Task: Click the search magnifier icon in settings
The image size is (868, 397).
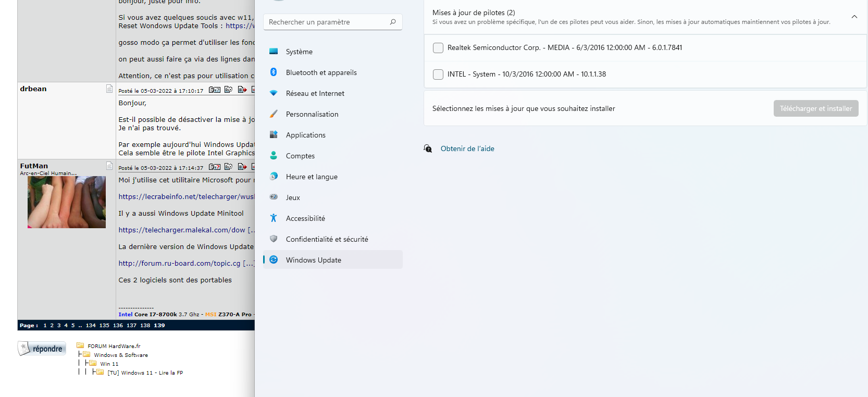Action: [x=393, y=22]
